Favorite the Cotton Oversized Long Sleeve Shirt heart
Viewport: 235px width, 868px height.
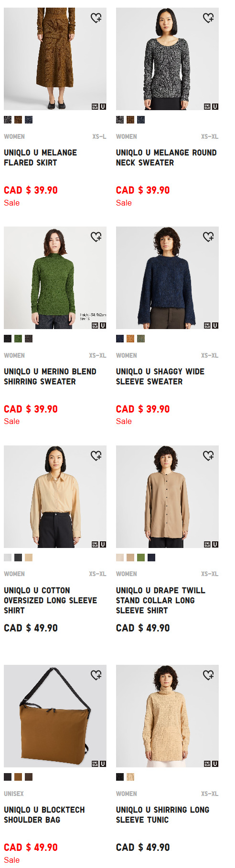point(96,456)
